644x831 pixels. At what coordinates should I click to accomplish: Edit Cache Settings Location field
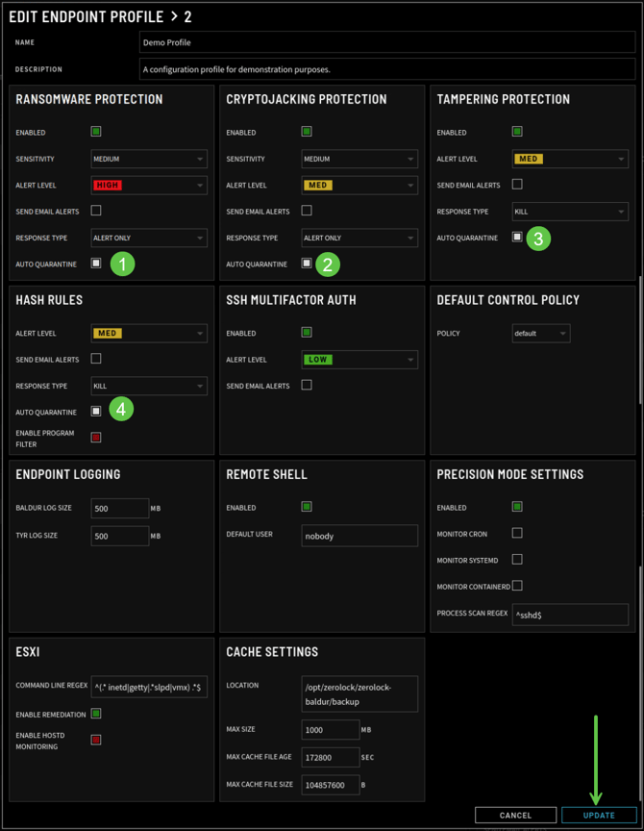coord(359,694)
